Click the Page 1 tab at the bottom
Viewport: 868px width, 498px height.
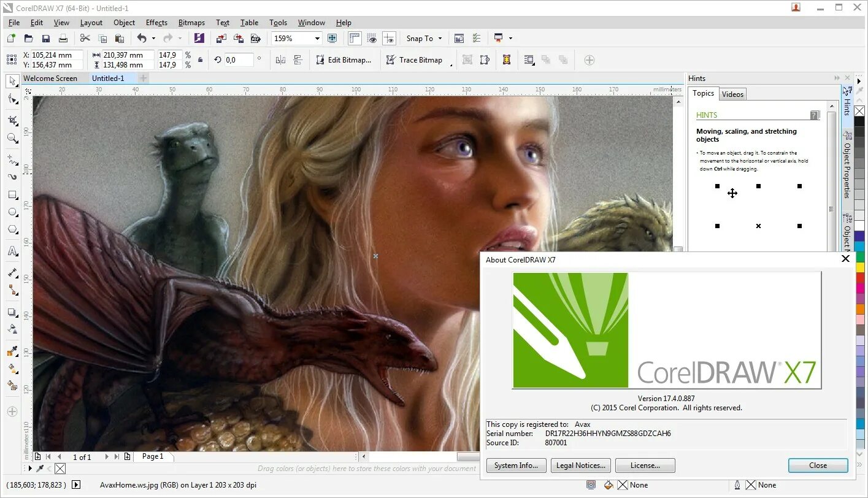153,456
